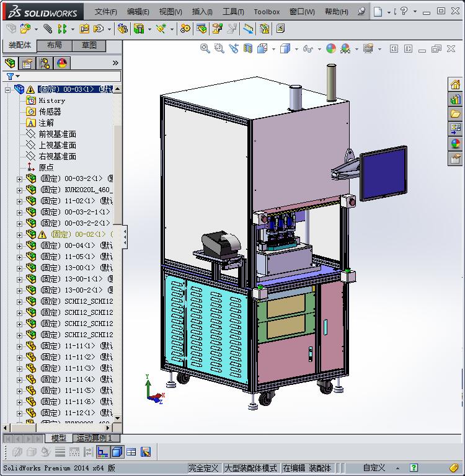Screen dimensions: 465x476
Task: Open Design Library icon in task pane
Action: 455,99
